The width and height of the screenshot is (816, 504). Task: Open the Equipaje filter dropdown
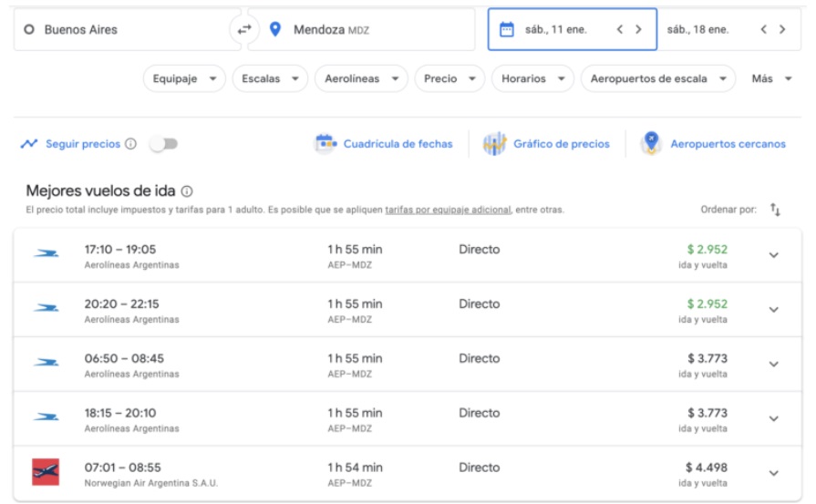click(x=184, y=78)
